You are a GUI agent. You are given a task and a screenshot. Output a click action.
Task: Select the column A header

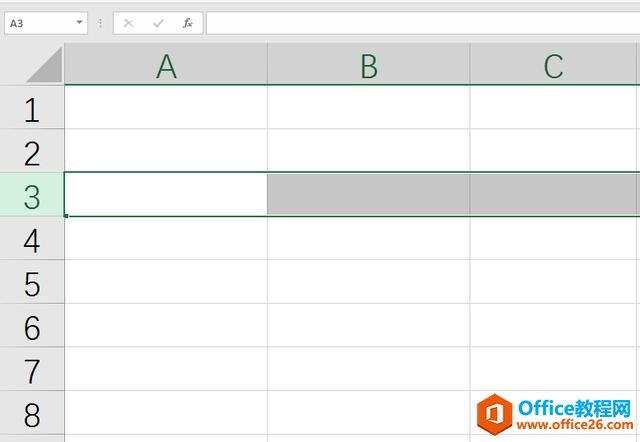coord(166,66)
